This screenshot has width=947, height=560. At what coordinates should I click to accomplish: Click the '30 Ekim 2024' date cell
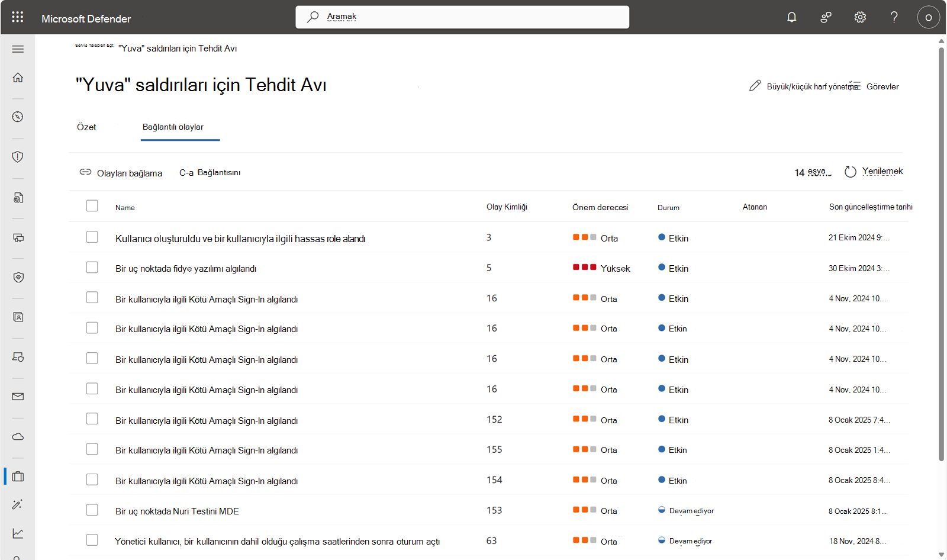859,269
